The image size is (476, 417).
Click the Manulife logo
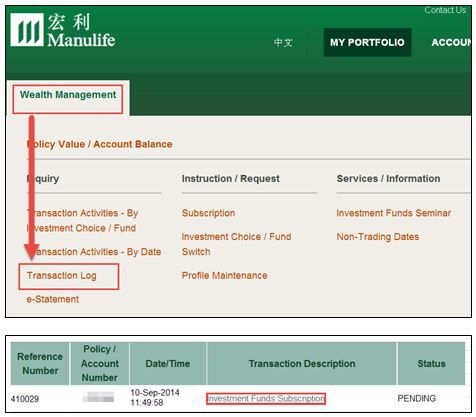pyautogui.click(x=63, y=30)
